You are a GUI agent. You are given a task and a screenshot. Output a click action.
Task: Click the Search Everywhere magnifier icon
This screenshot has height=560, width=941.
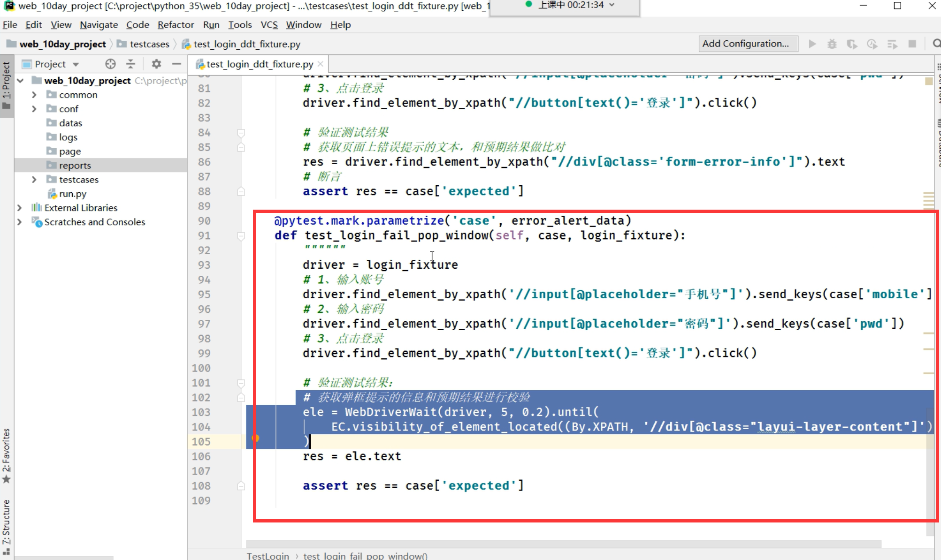(936, 44)
